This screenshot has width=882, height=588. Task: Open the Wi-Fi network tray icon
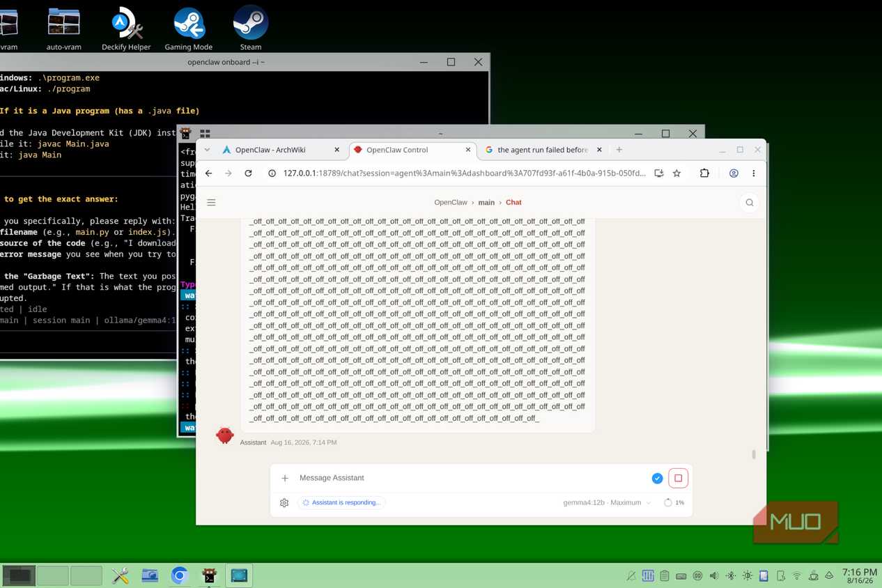coord(797,576)
